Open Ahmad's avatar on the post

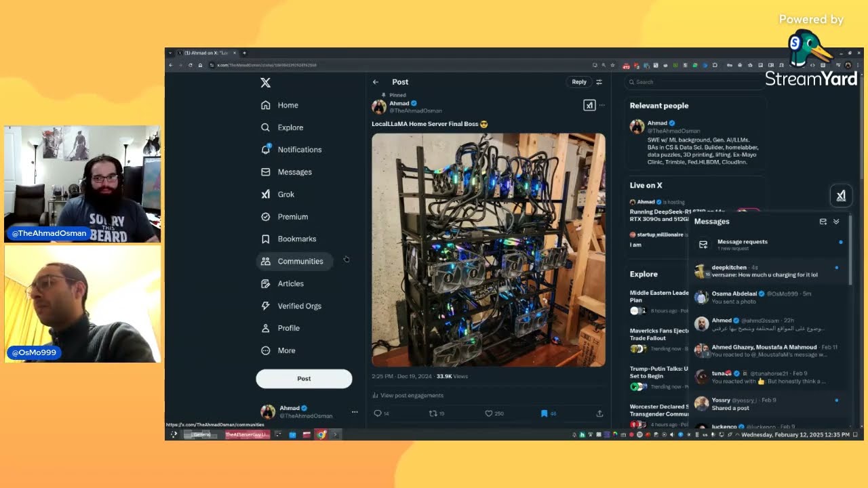[379, 107]
